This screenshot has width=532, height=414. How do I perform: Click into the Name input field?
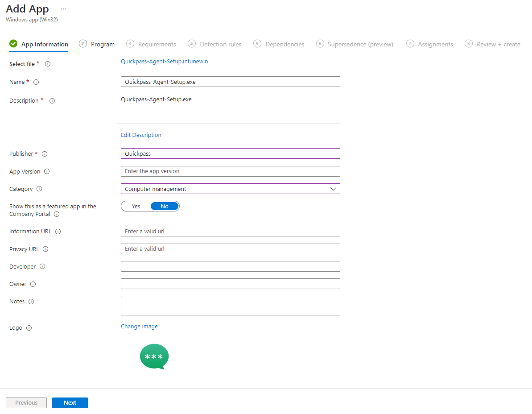pyautogui.click(x=231, y=82)
